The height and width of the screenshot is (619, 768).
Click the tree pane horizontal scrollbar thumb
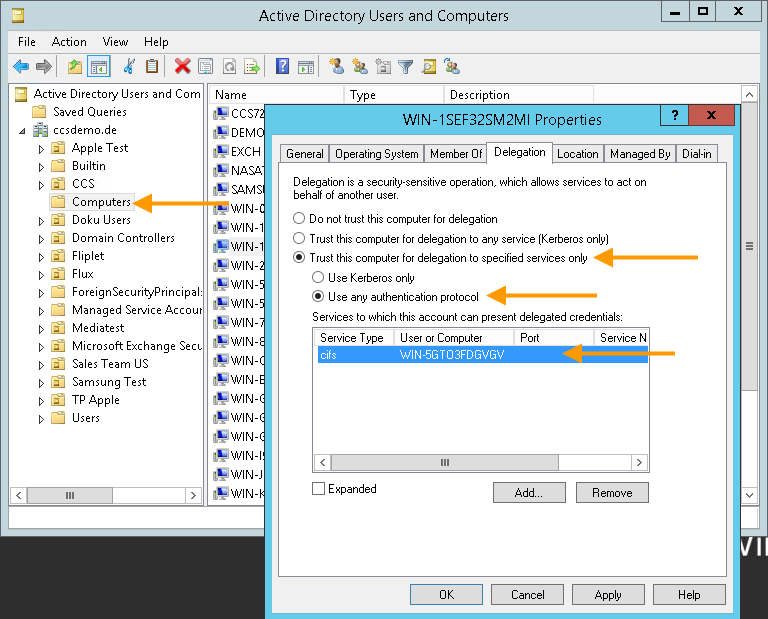[70, 495]
